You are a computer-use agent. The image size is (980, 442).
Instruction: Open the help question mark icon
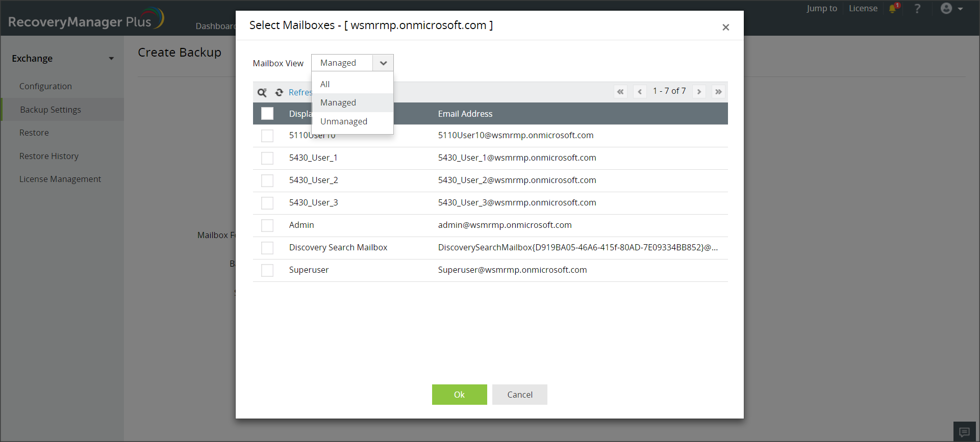click(x=917, y=9)
